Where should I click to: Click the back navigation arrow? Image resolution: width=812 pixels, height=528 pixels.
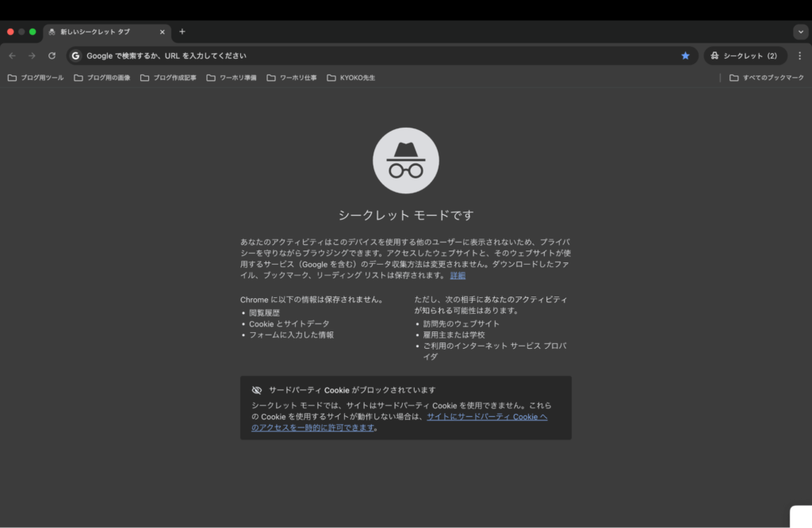11,55
